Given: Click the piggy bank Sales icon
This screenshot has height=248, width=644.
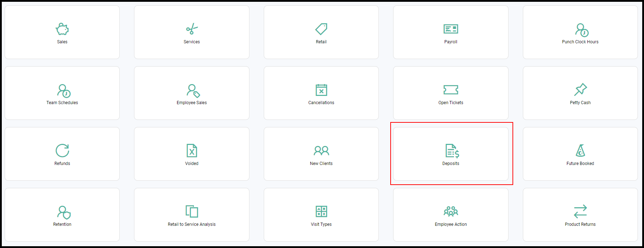Looking at the screenshot, I should coord(62,29).
